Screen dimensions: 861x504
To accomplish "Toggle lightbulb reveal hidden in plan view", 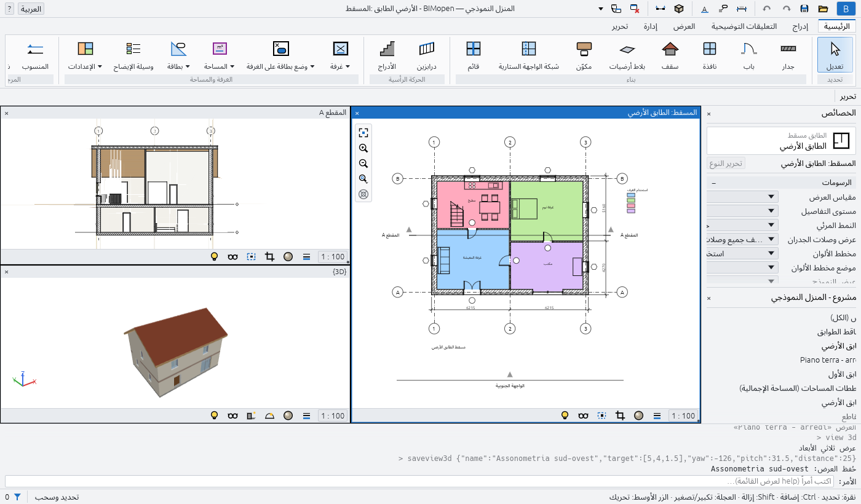I will 565,415.
